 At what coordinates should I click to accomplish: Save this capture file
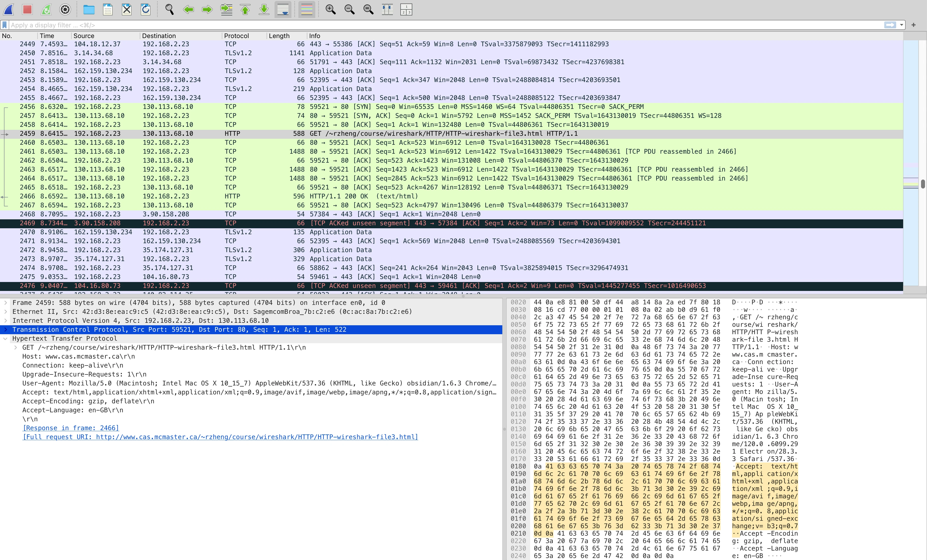(x=108, y=9)
